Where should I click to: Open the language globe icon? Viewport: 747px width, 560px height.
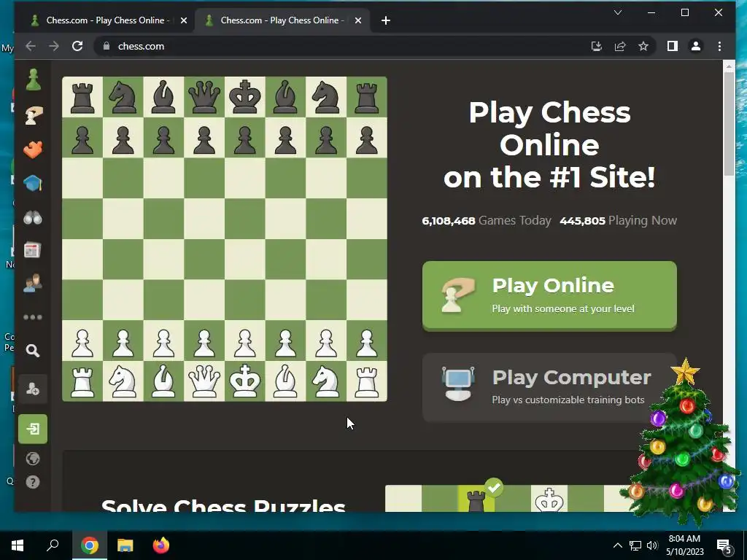[33, 459]
